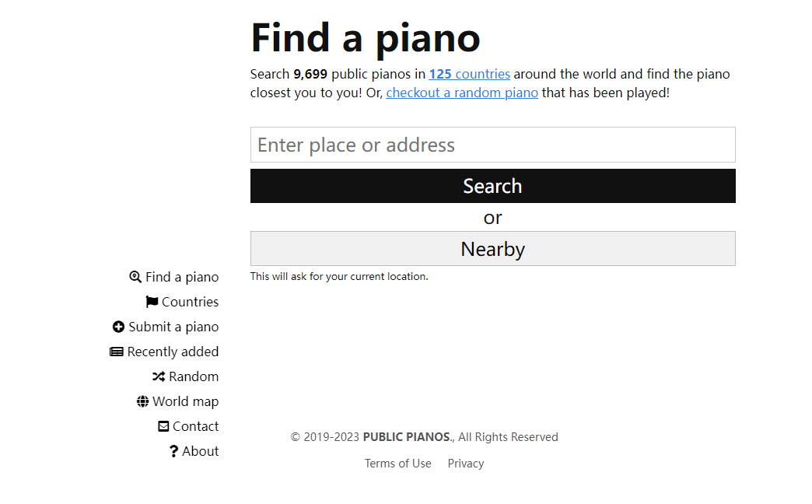Click the Nearby button
This screenshot has height=504, width=812.
click(492, 248)
